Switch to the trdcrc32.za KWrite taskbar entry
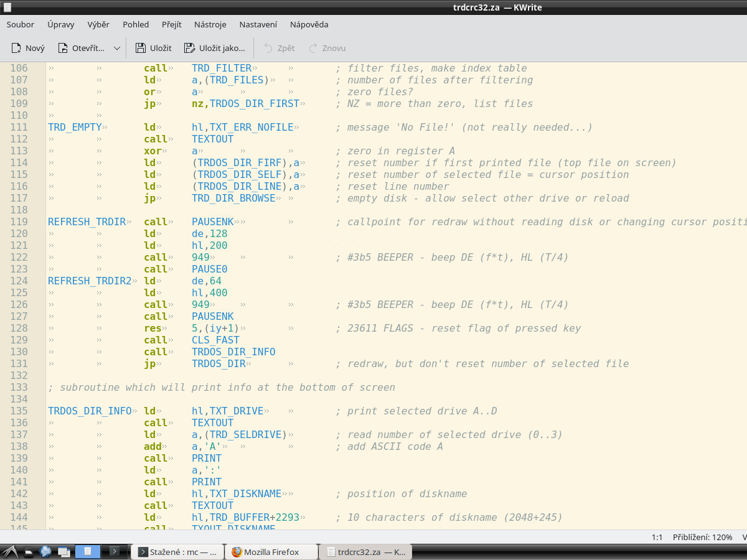 coord(366,552)
